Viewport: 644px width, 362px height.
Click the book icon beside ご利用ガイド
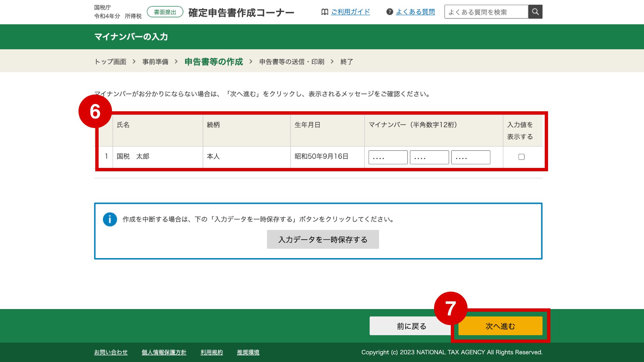point(324,12)
